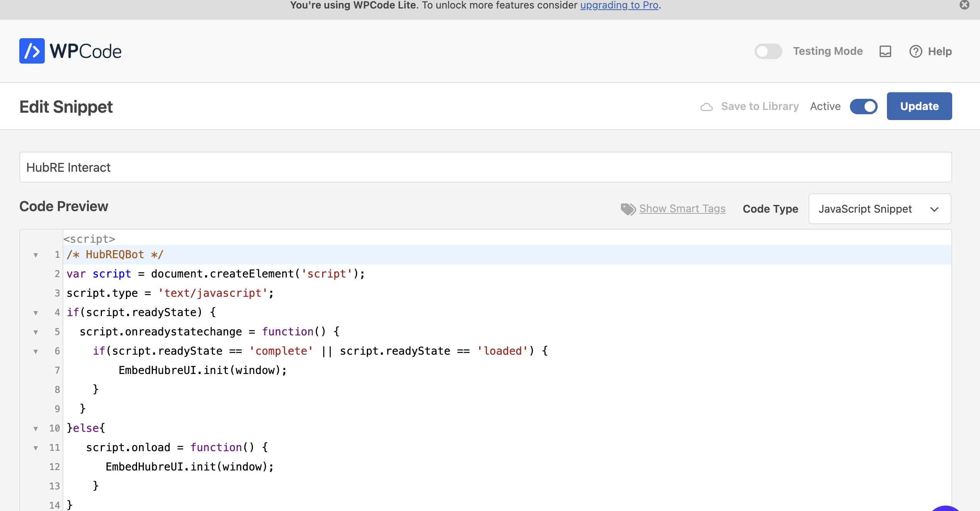Click Save to Library text
Screen dimensions: 980x511
760,106
